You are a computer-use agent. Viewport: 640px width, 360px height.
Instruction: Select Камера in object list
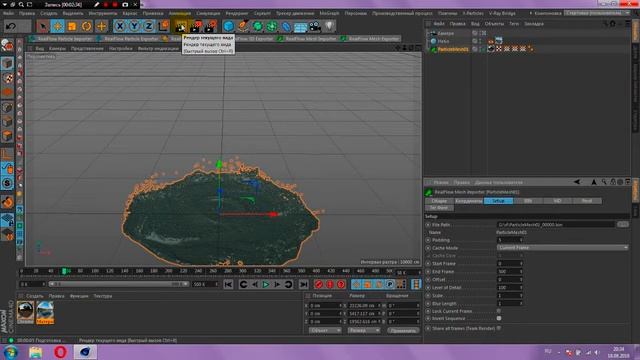tap(446, 33)
